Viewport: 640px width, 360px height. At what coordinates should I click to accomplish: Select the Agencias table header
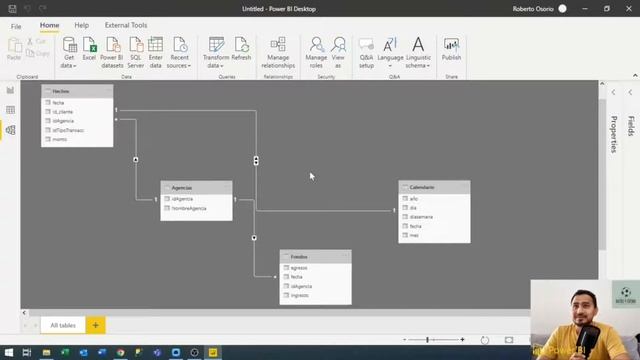coord(196,188)
